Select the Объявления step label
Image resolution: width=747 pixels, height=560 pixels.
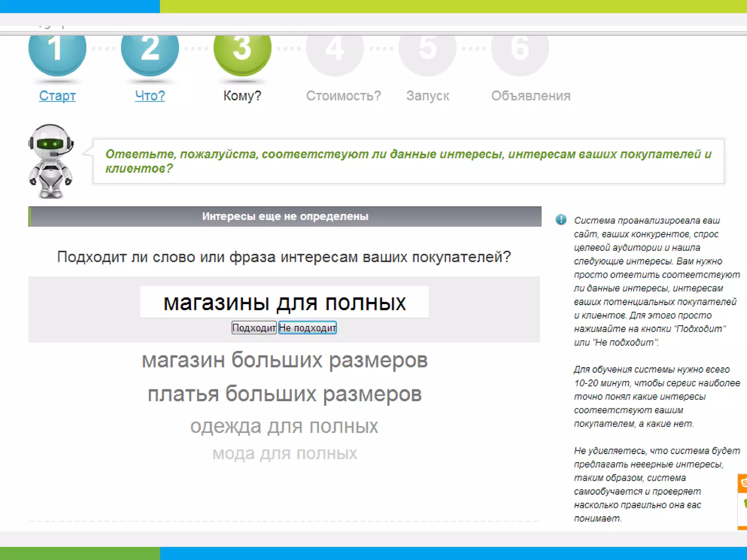click(531, 96)
